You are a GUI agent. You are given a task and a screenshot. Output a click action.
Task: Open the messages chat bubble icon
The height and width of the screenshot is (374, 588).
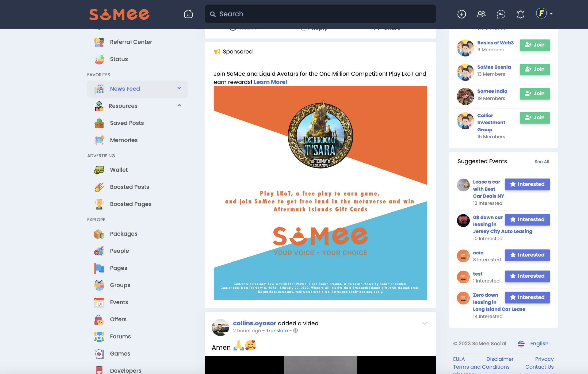tap(501, 14)
